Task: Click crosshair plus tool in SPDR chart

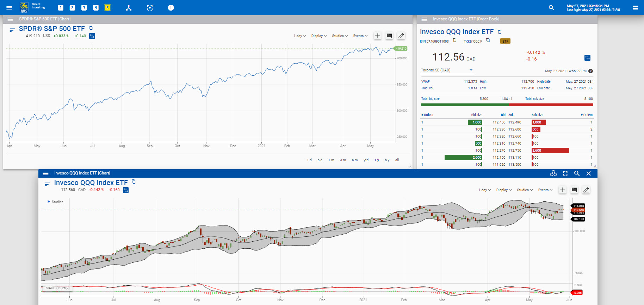Action: (x=378, y=36)
